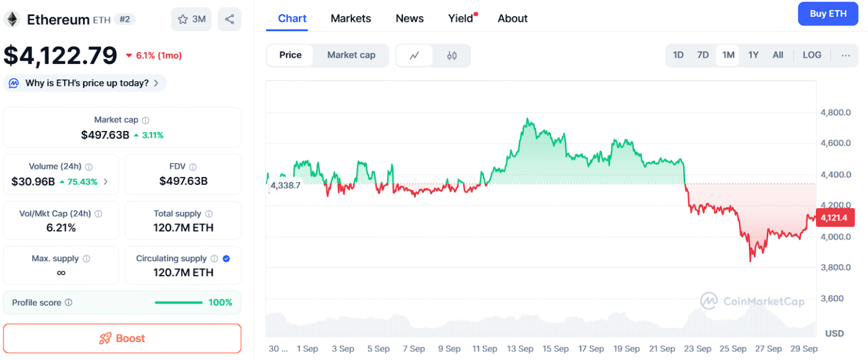The image size is (868, 360).
Task: Click the 100% profile score value
Action: point(220,303)
